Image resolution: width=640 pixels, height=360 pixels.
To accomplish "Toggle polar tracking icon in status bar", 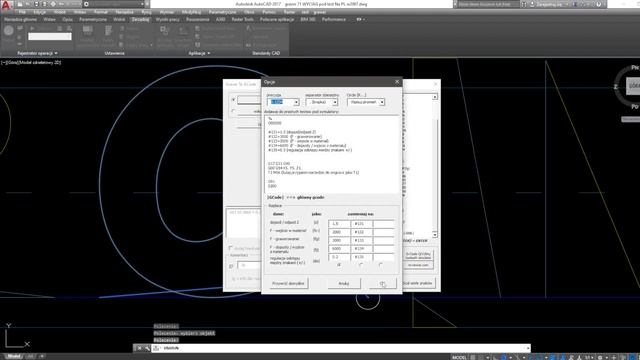I will [x=504, y=357].
